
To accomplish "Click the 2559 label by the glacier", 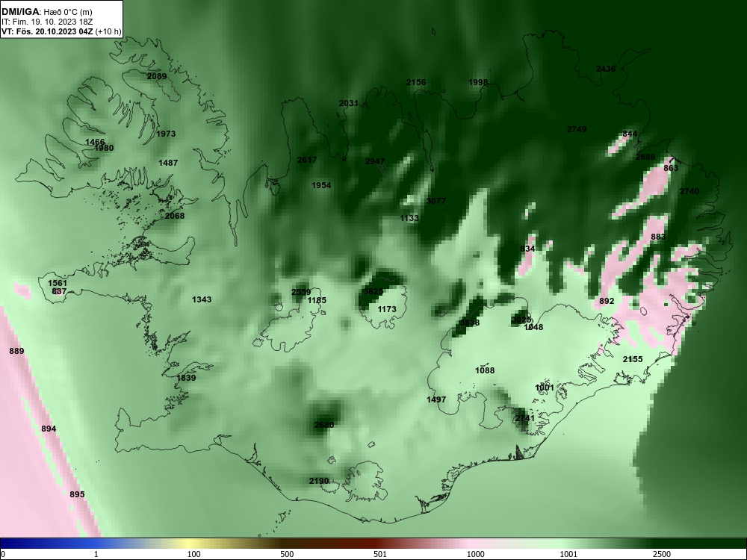I will click(x=300, y=293).
